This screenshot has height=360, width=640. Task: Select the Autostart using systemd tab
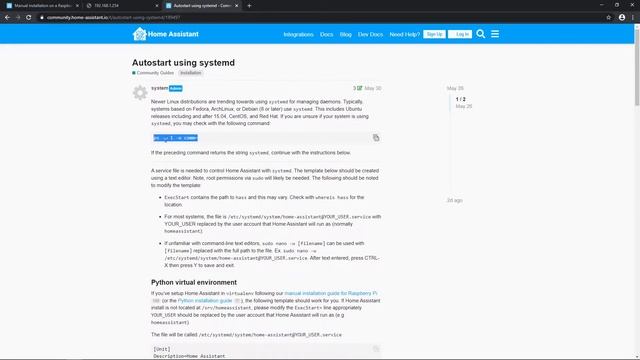[x=202, y=6]
